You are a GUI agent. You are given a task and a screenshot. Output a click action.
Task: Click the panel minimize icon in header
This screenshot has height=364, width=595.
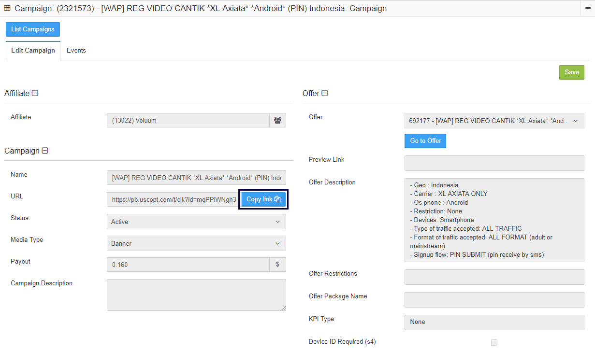(588, 8)
